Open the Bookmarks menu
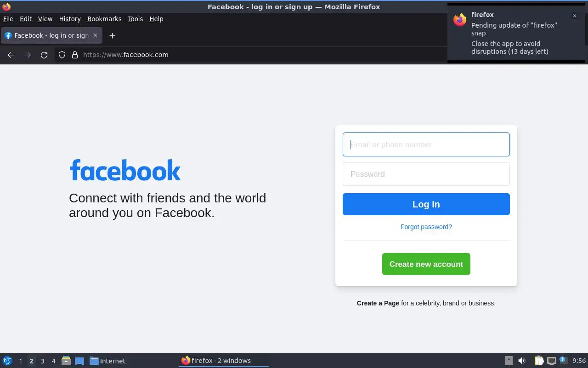 (x=104, y=19)
